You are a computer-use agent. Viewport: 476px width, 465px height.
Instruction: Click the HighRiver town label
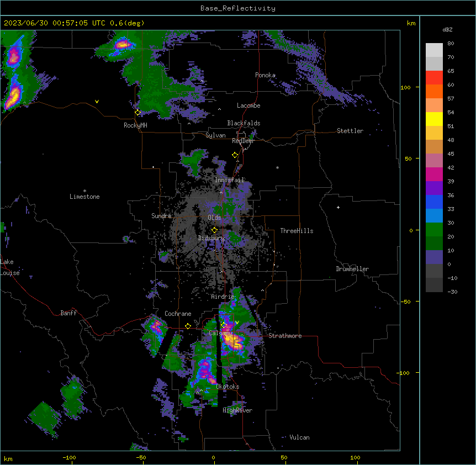pyautogui.click(x=237, y=410)
